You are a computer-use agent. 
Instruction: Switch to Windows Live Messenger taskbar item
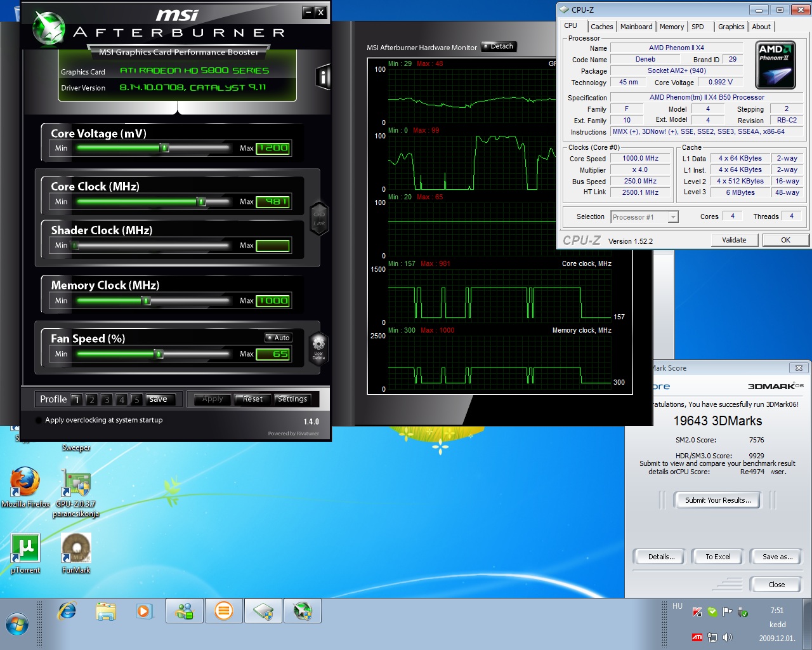pos(185,611)
